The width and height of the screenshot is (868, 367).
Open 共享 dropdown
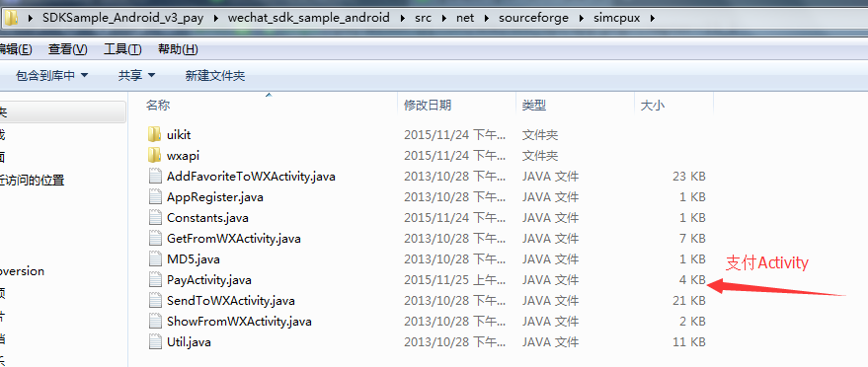click(x=136, y=76)
